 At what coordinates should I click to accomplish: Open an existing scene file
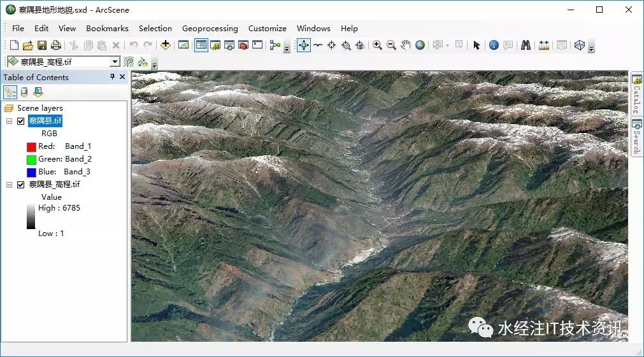point(28,45)
